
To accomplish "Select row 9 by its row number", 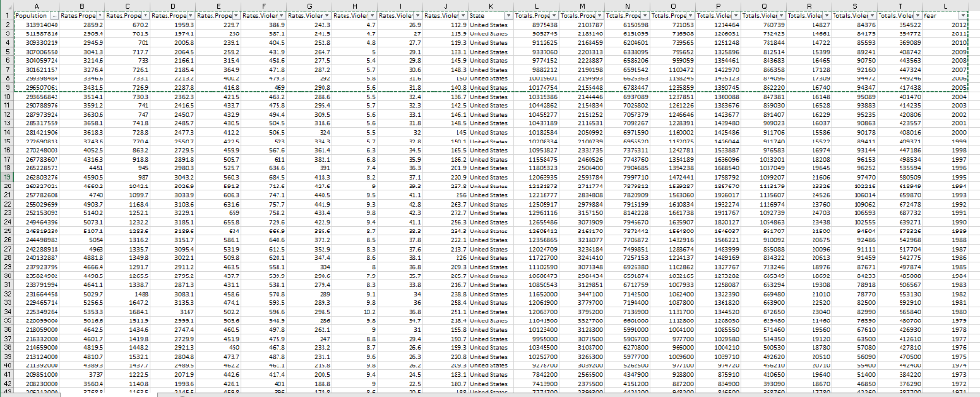I will point(7,89).
